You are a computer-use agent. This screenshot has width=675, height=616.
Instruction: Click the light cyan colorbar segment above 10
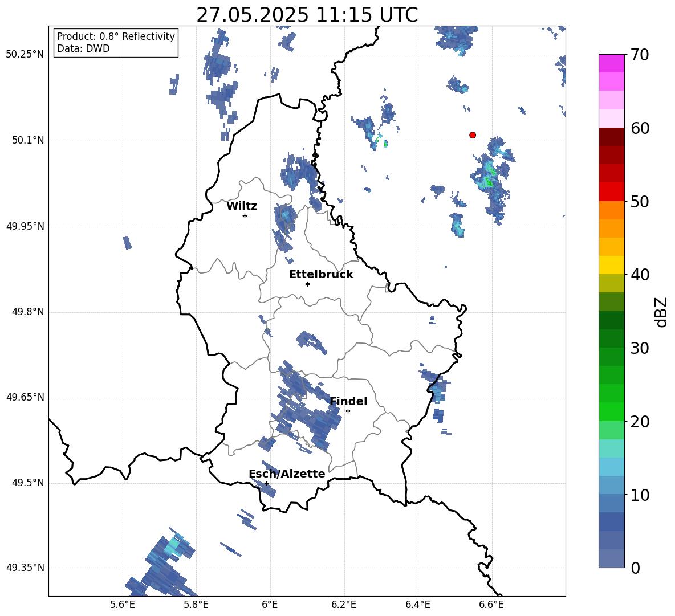pyautogui.click(x=612, y=467)
